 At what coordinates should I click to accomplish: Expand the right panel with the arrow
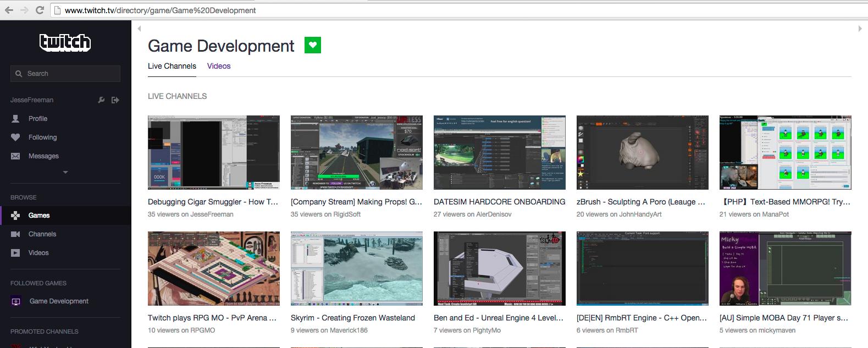click(860, 29)
